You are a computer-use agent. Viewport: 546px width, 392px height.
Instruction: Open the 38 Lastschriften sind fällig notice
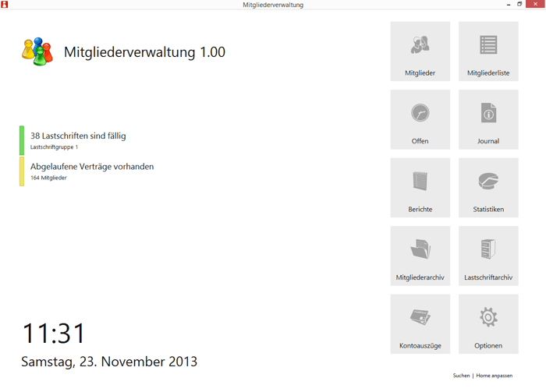[78, 136]
